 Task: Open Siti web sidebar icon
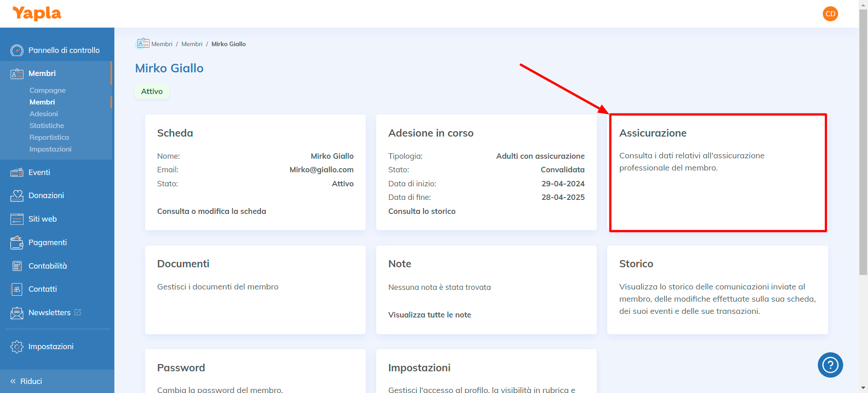pyautogui.click(x=17, y=219)
